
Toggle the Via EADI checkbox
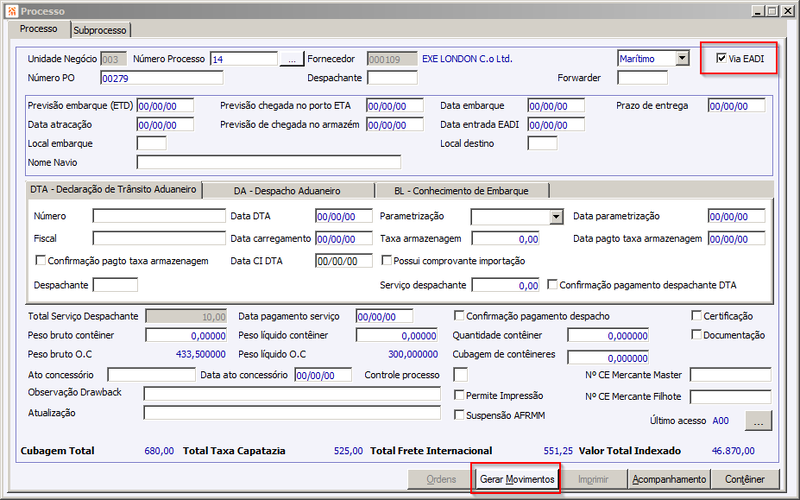721,58
